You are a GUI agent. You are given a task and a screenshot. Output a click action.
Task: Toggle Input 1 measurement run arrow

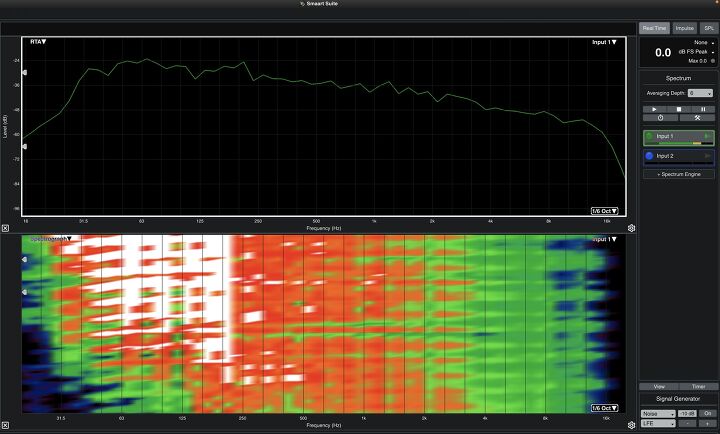pyautogui.click(x=708, y=135)
